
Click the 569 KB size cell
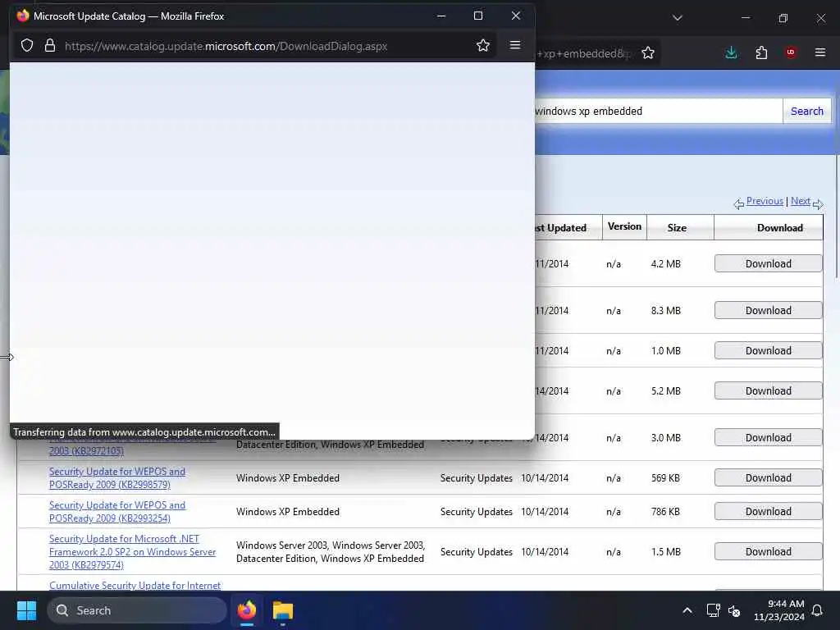(x=665, y=478)
